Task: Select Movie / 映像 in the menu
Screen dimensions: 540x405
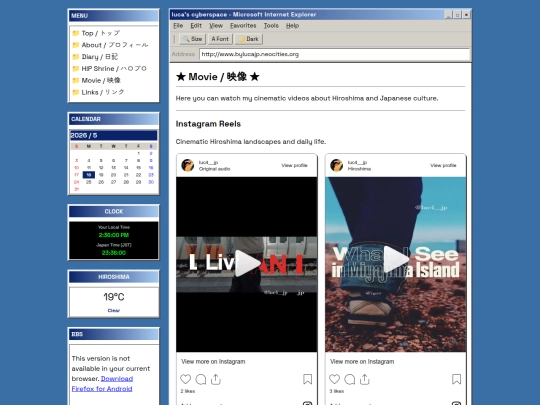Action: coord(101,80)
